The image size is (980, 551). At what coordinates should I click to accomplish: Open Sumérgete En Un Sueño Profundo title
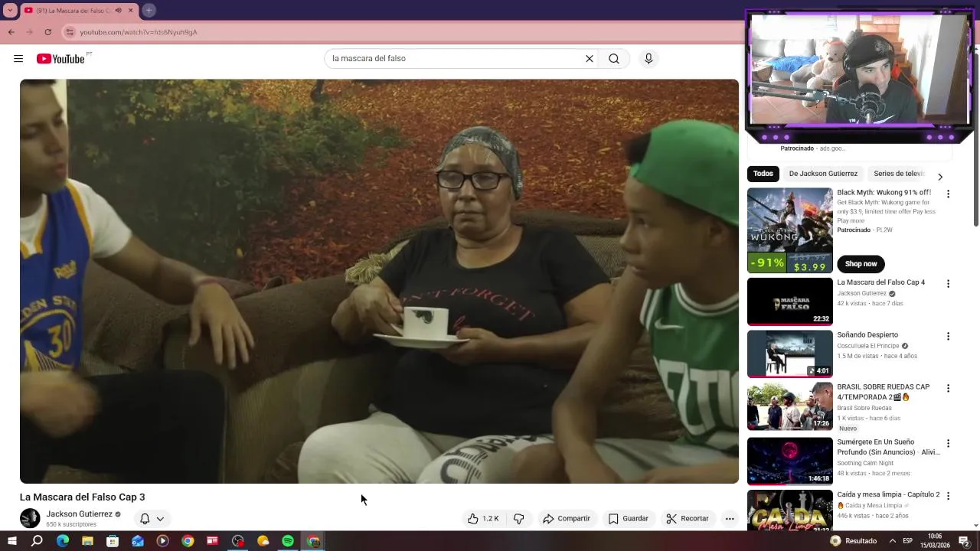click(x=888, y=447)
